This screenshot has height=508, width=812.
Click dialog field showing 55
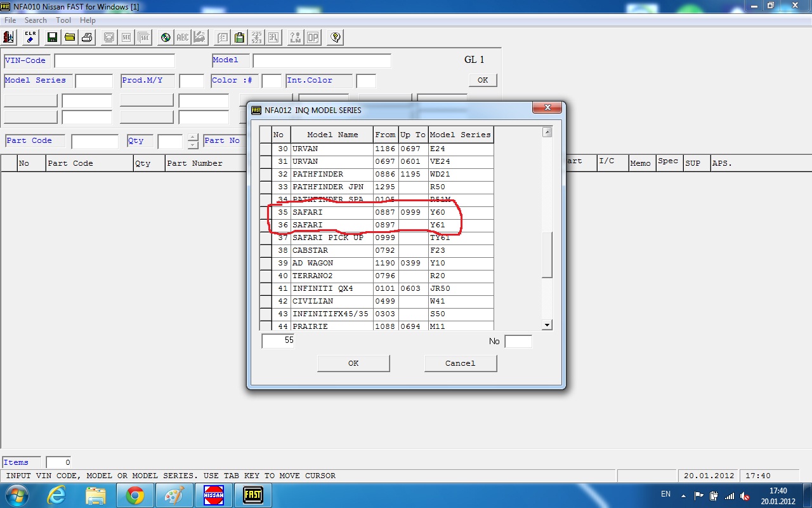point(278,341)
